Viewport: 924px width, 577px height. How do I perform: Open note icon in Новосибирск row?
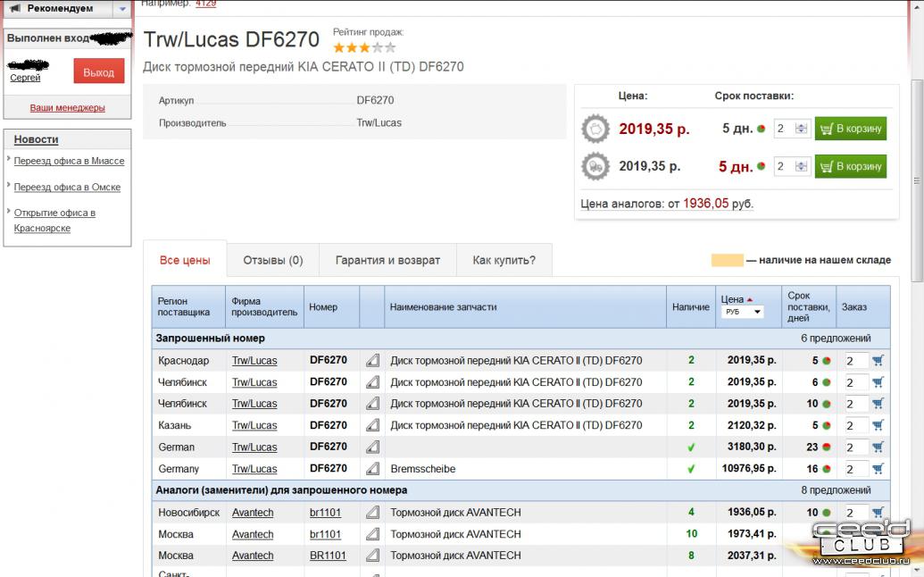click(x=372, y=512)
